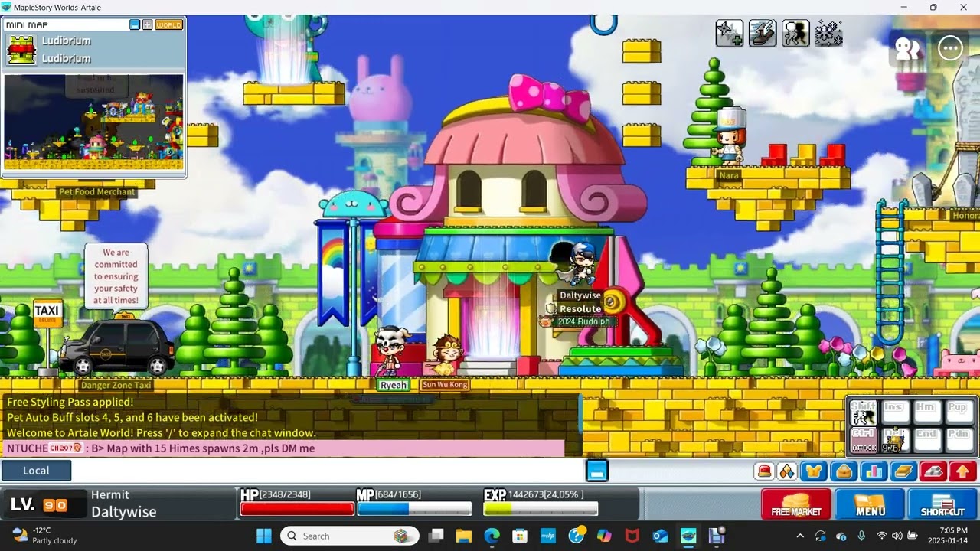Open the three-dot more options button

951,48
